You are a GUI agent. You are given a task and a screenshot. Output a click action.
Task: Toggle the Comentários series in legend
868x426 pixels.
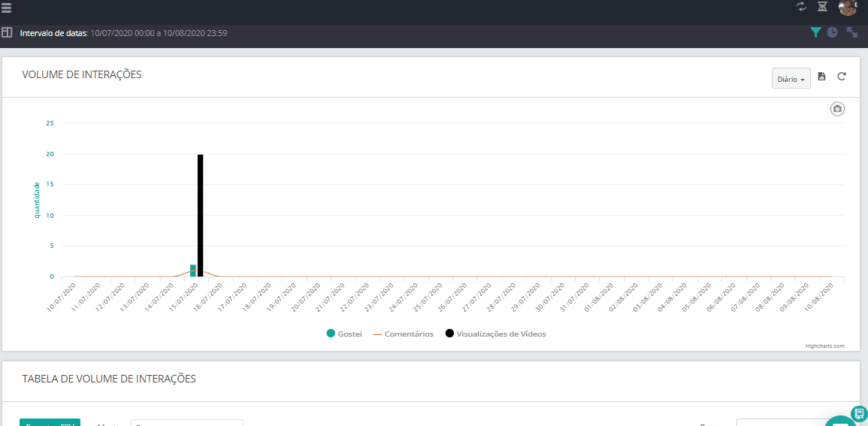(403, 334)
